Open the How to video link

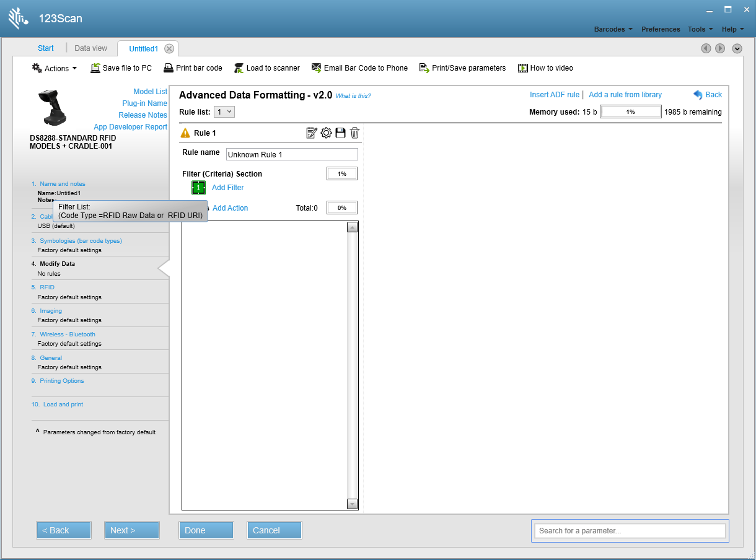pyautogui.click(x=545, y=68)
